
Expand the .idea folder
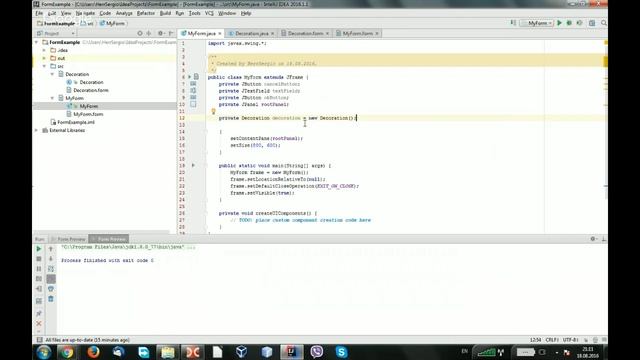pos(44,50)
